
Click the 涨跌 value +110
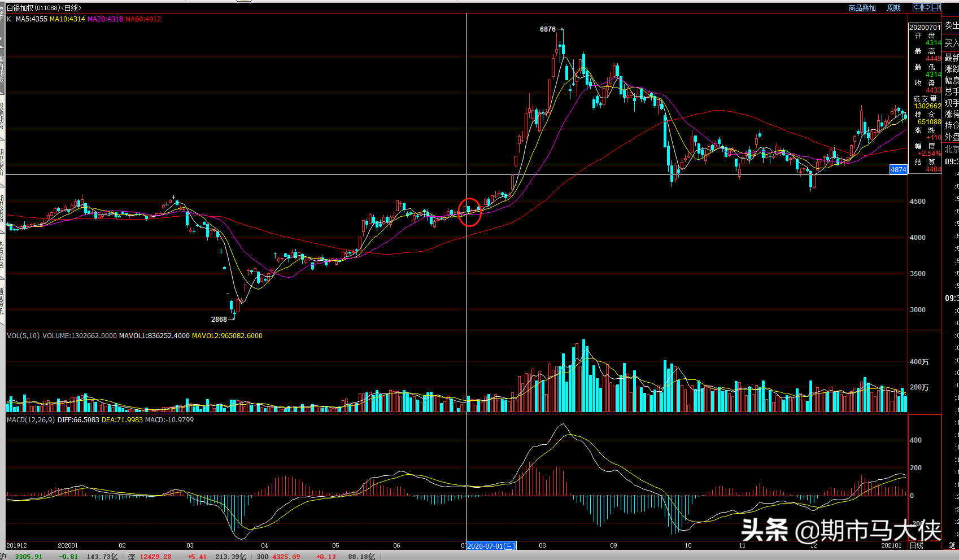[934, 138]
